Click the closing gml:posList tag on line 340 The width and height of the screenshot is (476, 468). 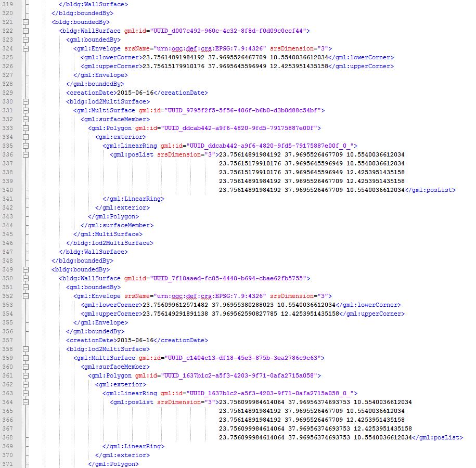click(x=430, y=190)
